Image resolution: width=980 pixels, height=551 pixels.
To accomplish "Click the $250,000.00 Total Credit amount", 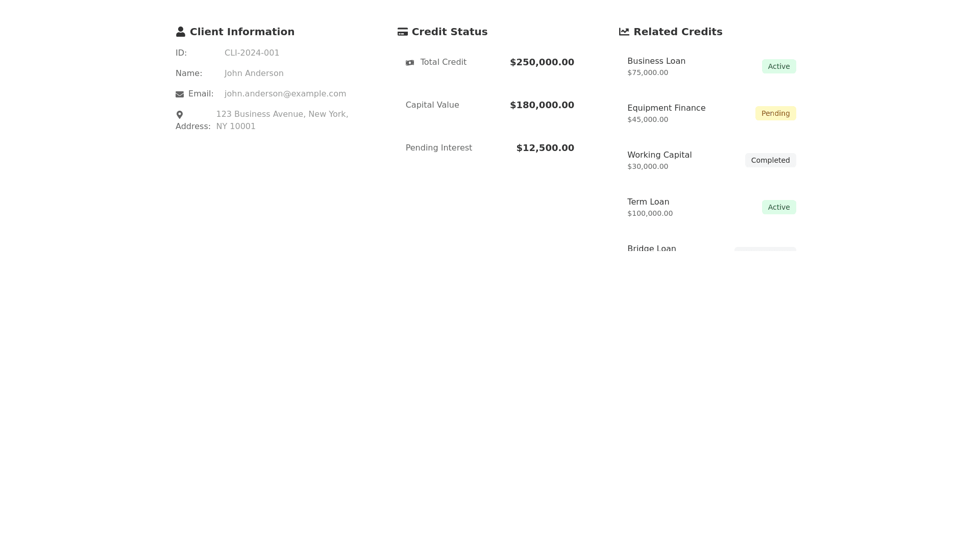I will click(542, 62).
